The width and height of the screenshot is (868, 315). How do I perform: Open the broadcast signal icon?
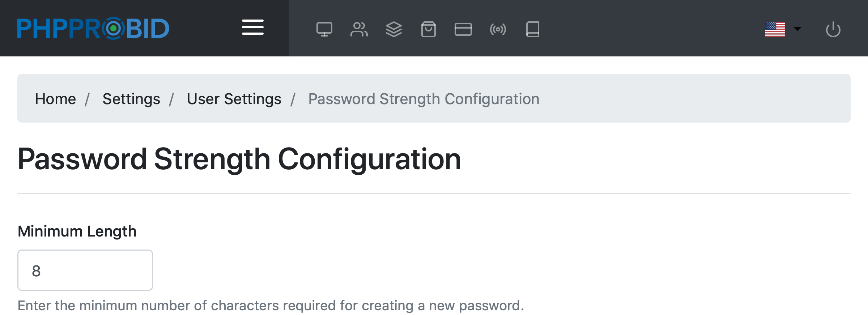pos(498,29)
